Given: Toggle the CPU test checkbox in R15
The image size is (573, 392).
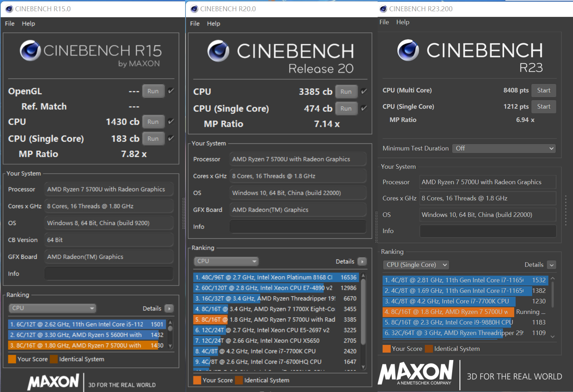Looking at the screenshot, I should coord(171,121).
